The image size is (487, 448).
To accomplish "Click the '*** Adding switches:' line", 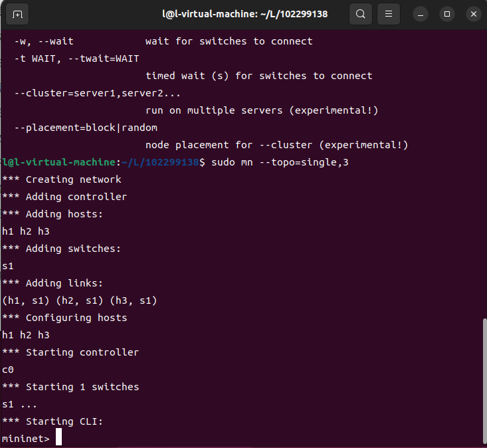I will [x=62, y=249].
